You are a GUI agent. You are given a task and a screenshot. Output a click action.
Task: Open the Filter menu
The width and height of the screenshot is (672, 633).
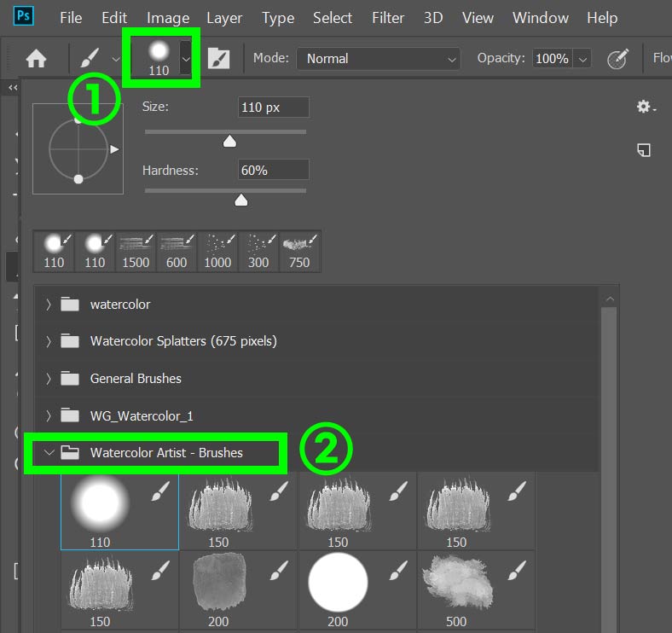point(388,18)
